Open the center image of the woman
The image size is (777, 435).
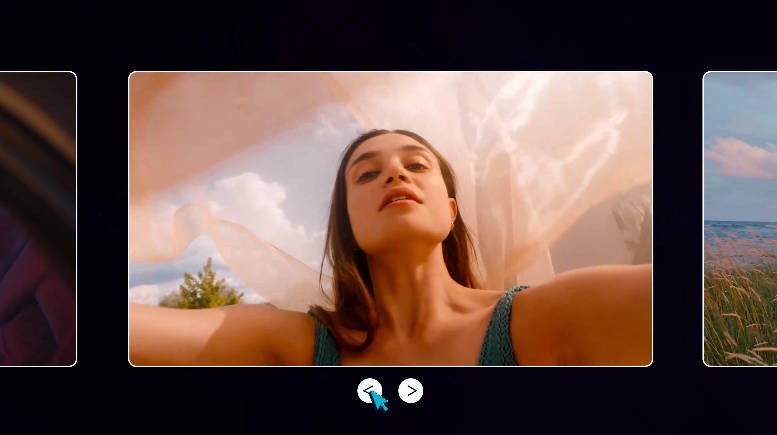pos(390,218)
